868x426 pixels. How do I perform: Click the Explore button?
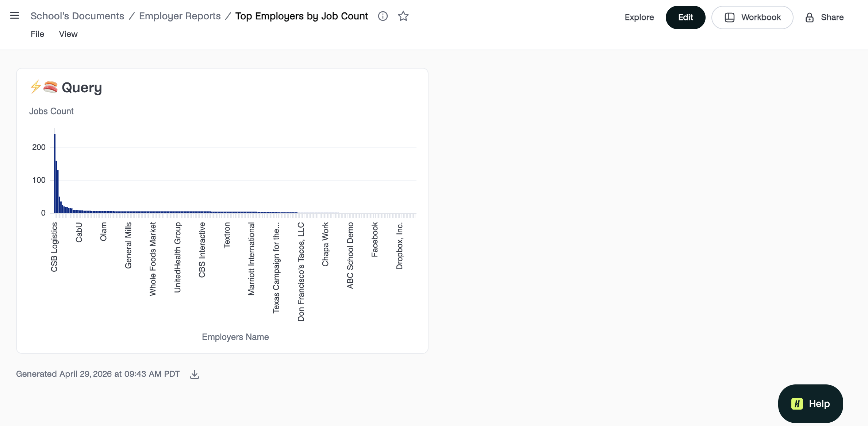[639, 18]
